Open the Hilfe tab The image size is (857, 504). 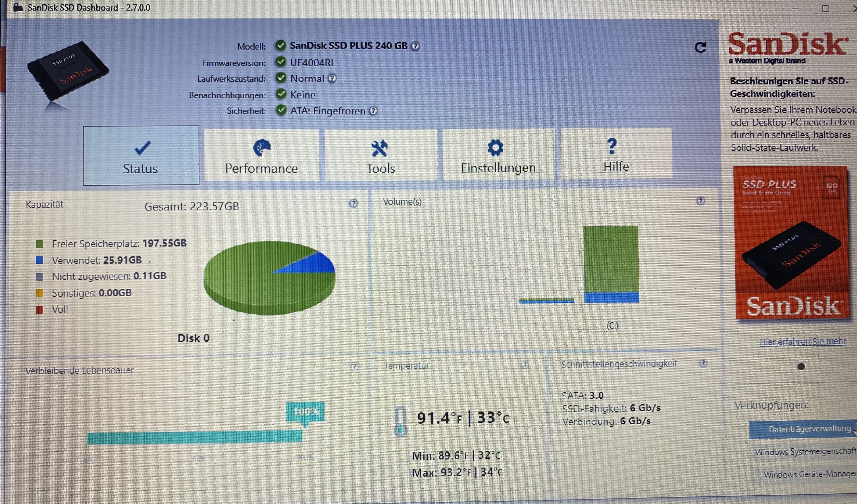pyautogui.click(x=616, y=153)
